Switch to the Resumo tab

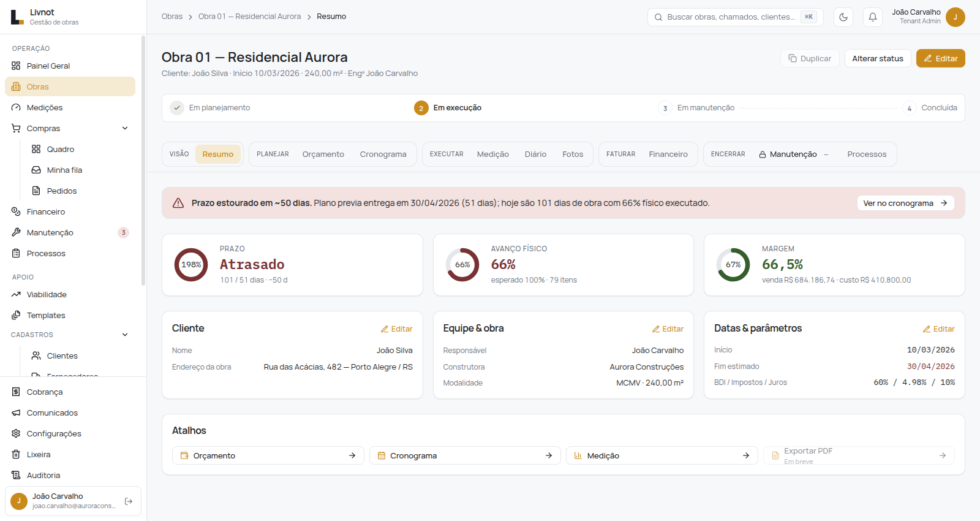[x=218, y=154]
